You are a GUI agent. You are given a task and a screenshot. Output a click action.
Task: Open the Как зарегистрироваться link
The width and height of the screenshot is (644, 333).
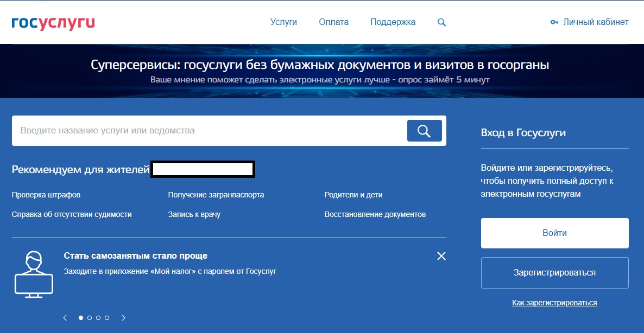tap(554, 303)
